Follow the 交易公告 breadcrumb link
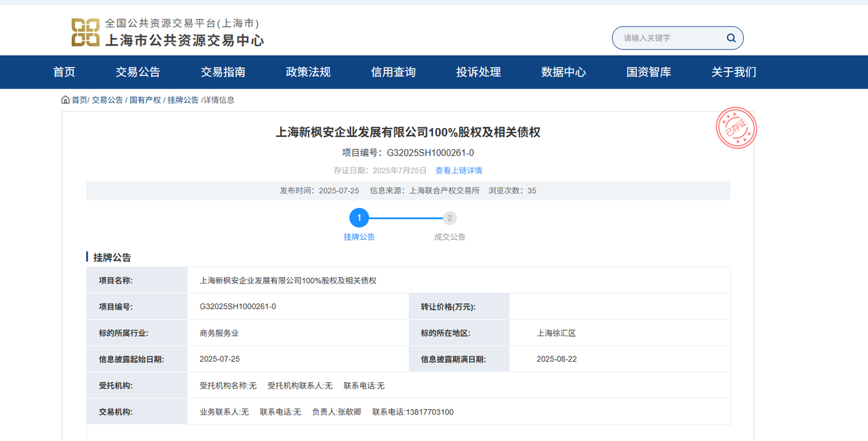This screenshot has height=441, width=868. 107,100
